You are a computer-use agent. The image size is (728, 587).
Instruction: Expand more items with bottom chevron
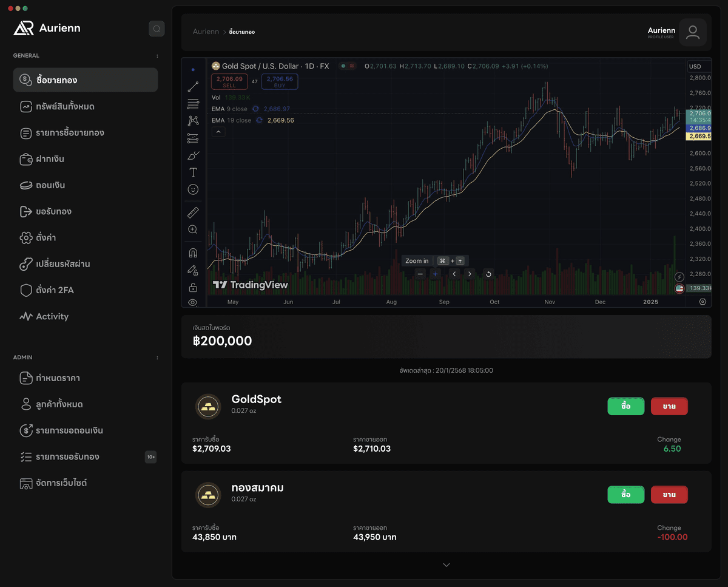pyautogui.click(x=447, y=565)
